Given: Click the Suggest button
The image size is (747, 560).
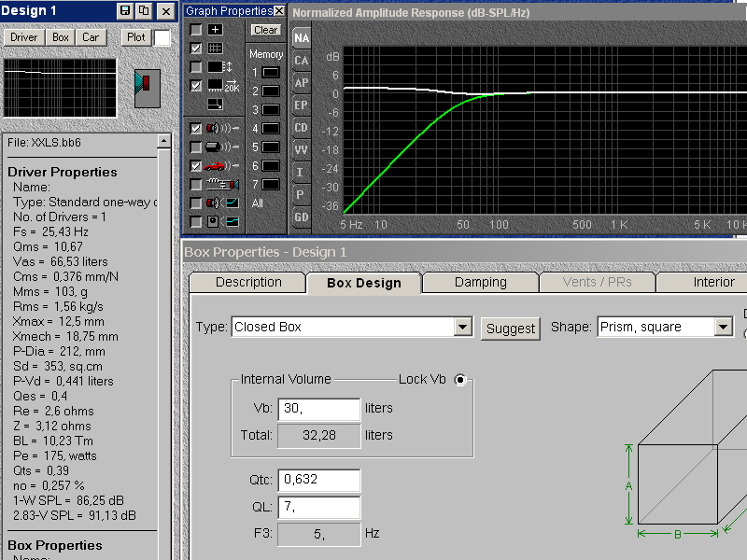Looking at the screenshot, I should pos(511,329).
